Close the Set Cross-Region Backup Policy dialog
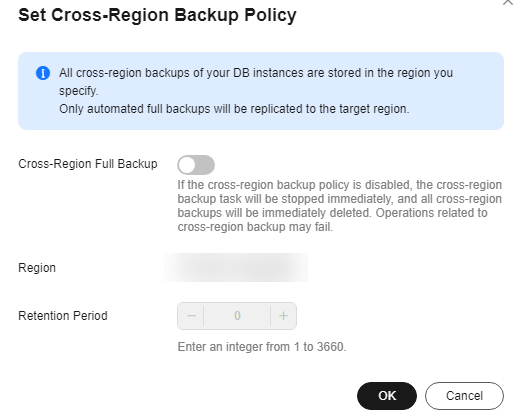The image size is (522, 416). click(508, 3)
